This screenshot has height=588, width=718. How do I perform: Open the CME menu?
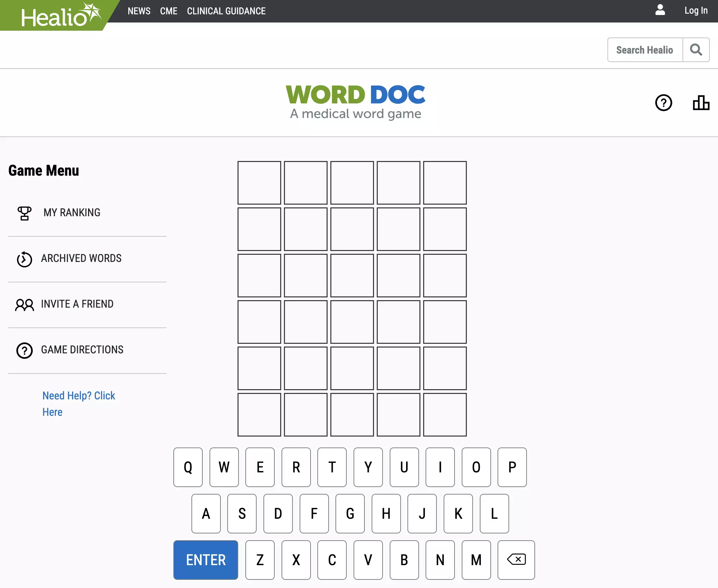[x=169, y=11]
